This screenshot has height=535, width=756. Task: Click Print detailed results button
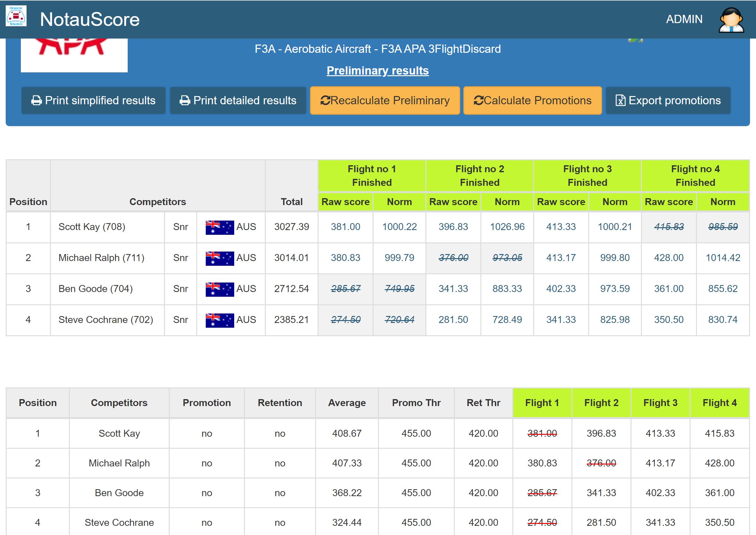[238, 100]
